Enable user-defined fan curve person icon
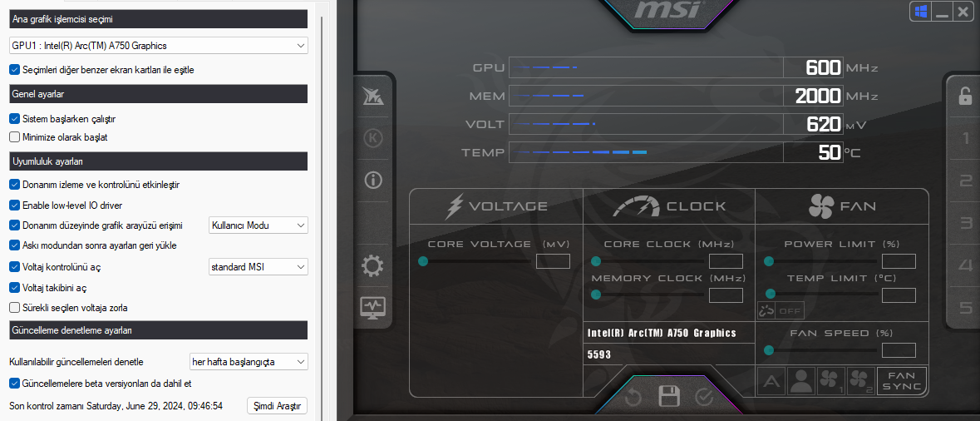 [x=800, y=382]
